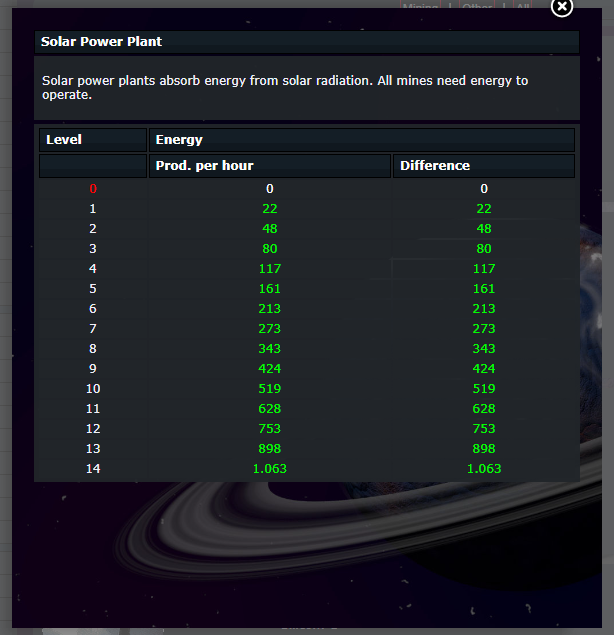Click the Difference column header

click(484, 166)
